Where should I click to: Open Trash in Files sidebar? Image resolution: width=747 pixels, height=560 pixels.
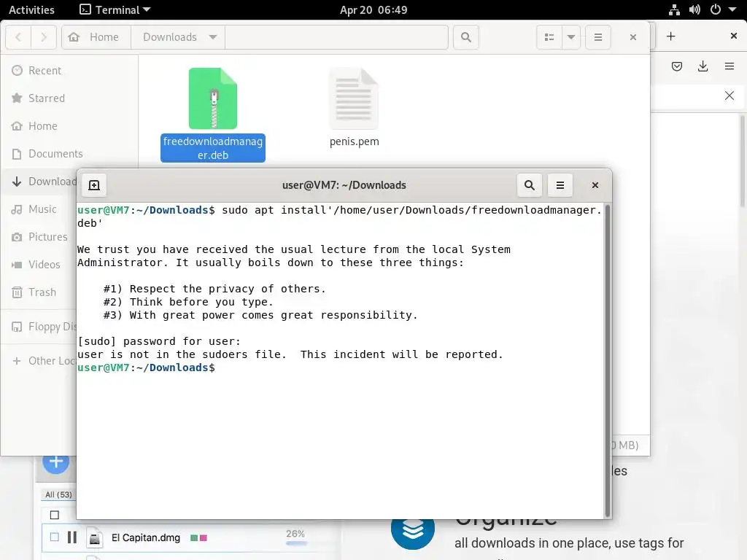[39, 292]
